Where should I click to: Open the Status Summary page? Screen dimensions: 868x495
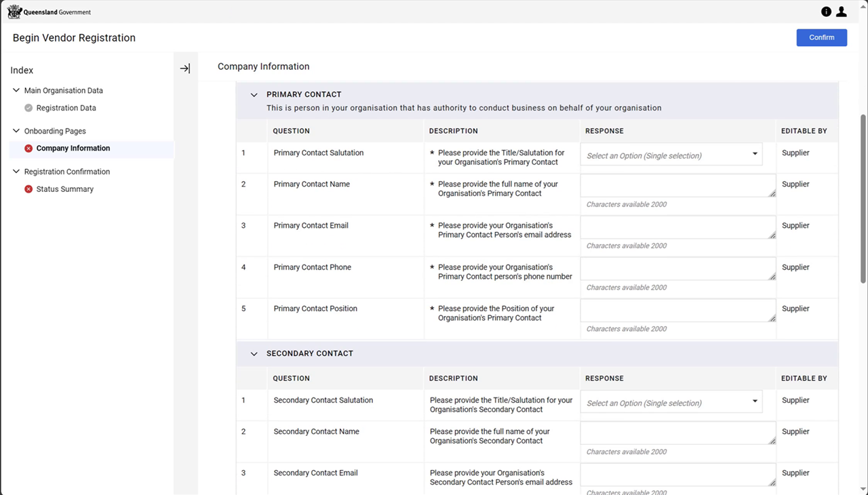coord(64,189)
